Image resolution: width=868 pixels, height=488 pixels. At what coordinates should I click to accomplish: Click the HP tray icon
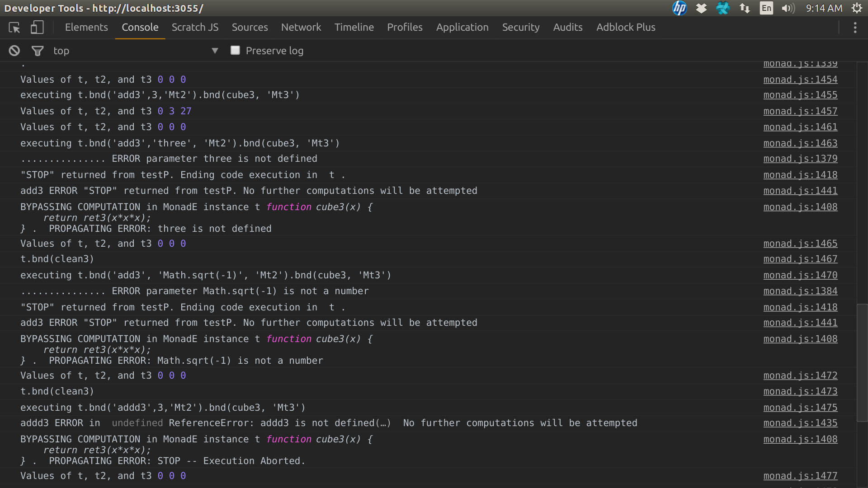pos(679,8)
